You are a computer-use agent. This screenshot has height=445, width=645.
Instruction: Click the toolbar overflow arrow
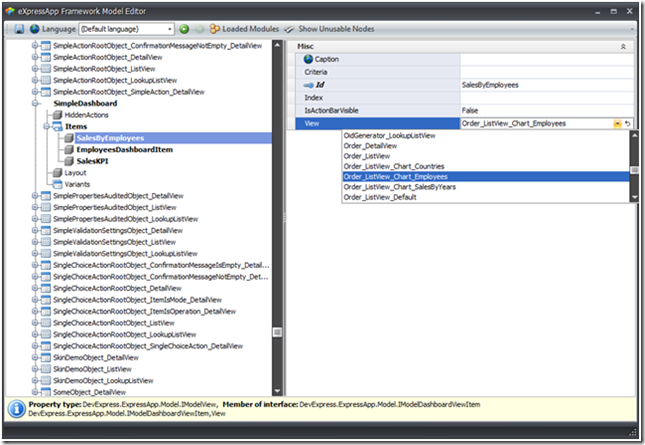click(632, 29)
